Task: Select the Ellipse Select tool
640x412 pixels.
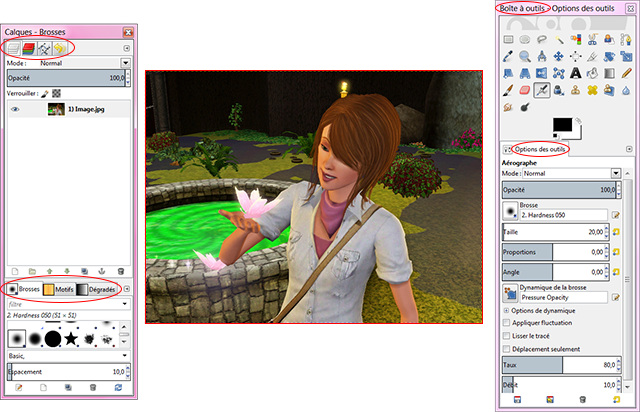Action: click(x=525, y=40)
